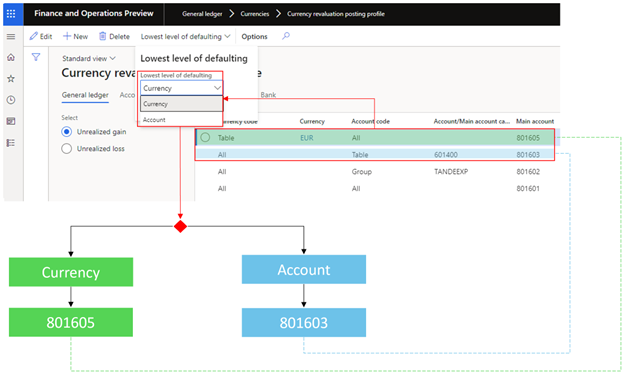The width and height of the screenshot is (624, 375).
Task: Click main account cell 801605
Action: [528, 138]
